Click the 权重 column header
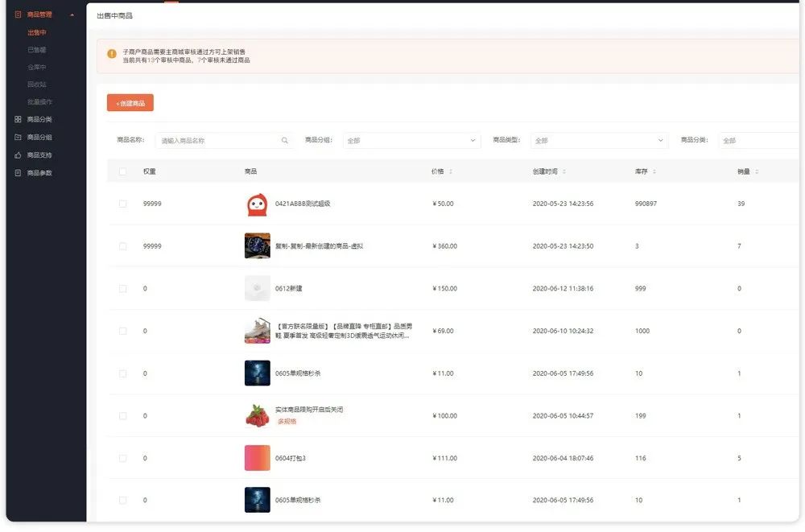This screenshot has height=532, width=805. (x=150, y=171)
